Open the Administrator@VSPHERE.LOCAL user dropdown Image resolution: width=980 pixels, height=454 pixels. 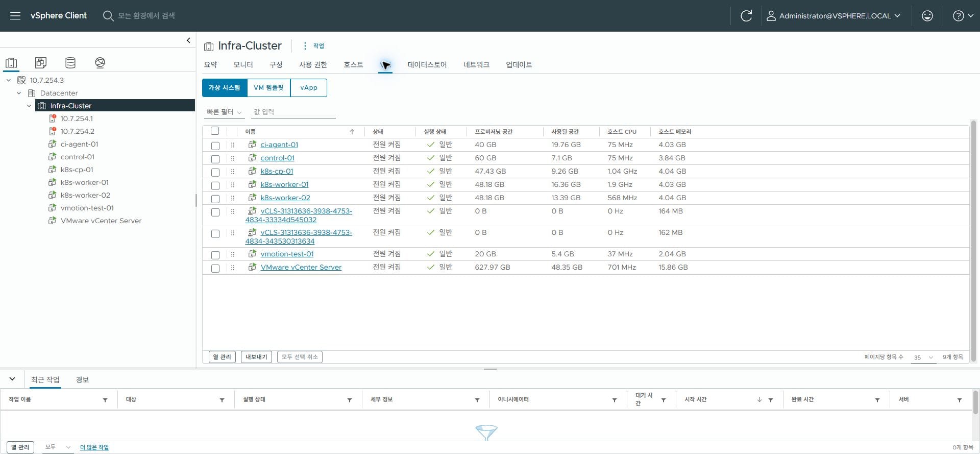(834, 16)
